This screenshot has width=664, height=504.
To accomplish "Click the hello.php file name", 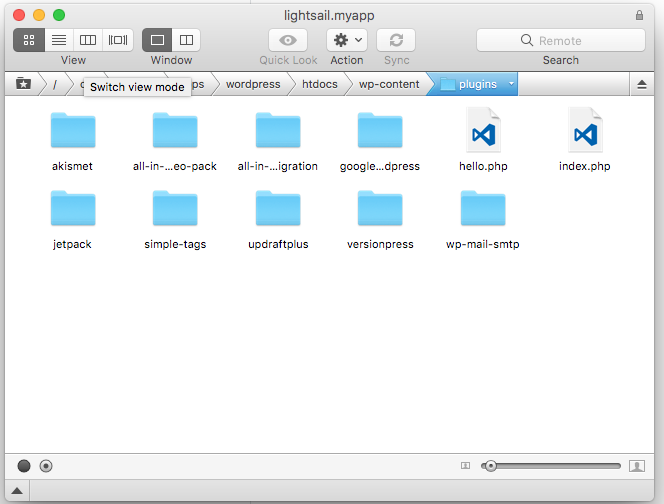I will (483, 166).
